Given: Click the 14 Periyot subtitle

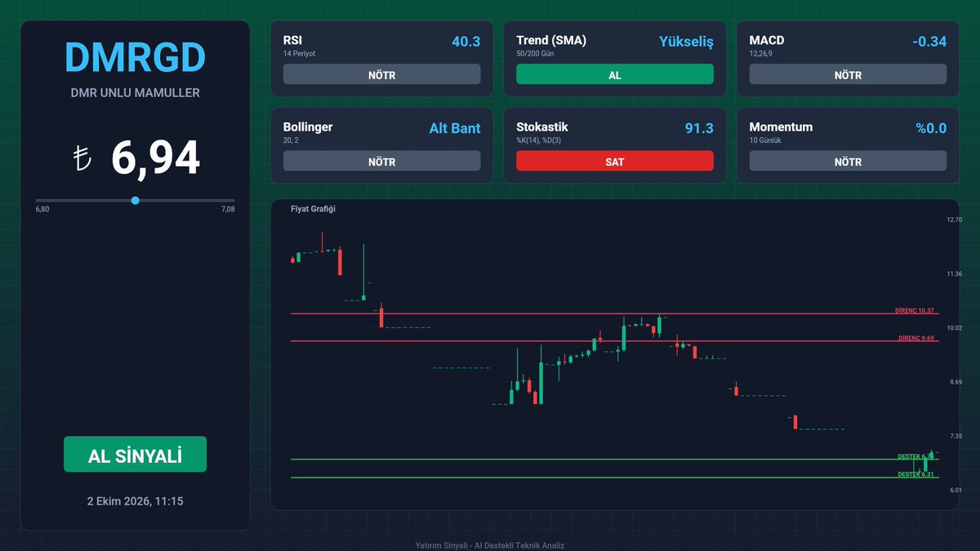Looking at the screenshot, I should (x=299, y=54).
